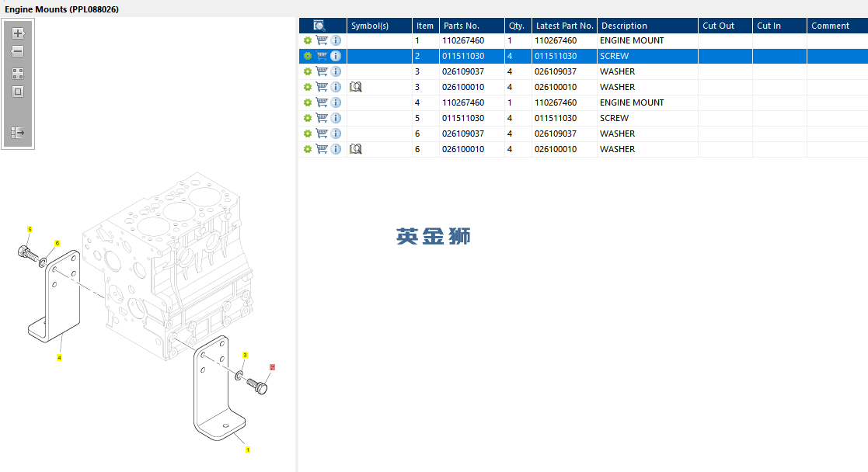
Task: Sort by the Parts No. column header
Action: click(472, 26)
